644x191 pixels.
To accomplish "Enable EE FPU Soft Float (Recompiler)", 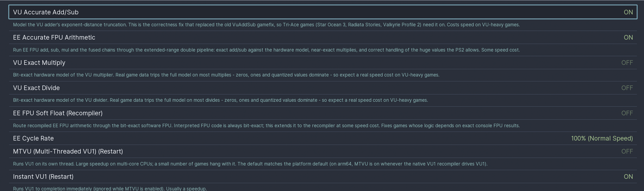I will pyautogui.click(x=323, y=113).
